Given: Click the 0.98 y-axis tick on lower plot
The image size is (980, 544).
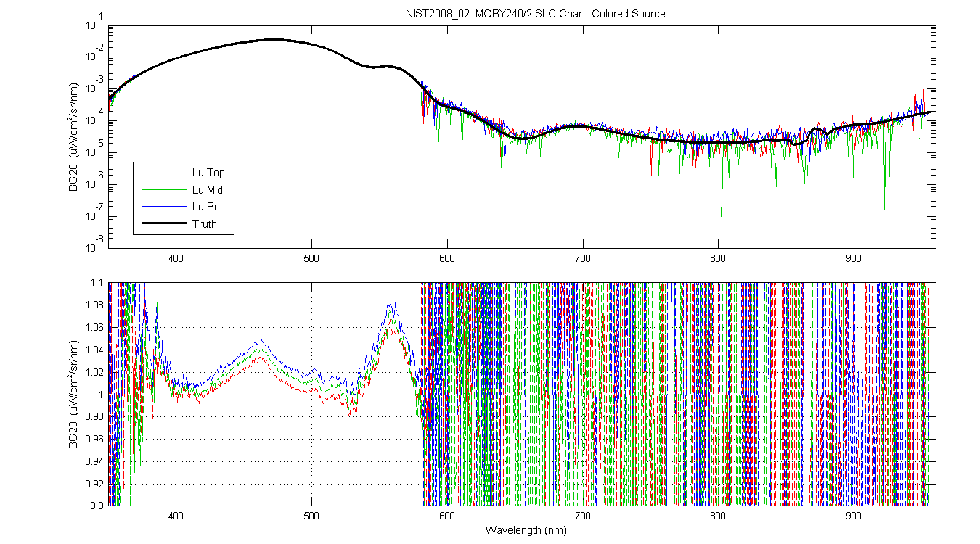Looking at the screenshot, I should [94, 416].
